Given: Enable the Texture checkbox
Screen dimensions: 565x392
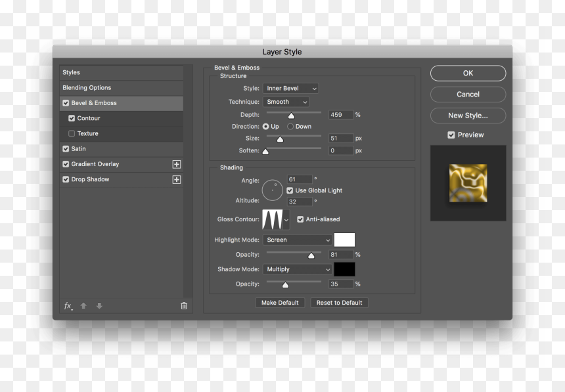Looking at the screenshot, I should pyautogui.click(x=72, y=133).
